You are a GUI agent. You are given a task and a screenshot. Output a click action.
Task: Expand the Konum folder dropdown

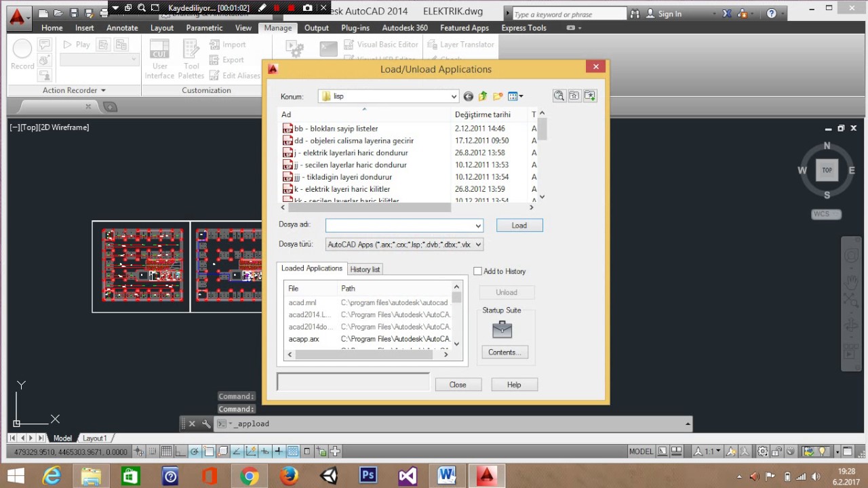tap(454, 96)
